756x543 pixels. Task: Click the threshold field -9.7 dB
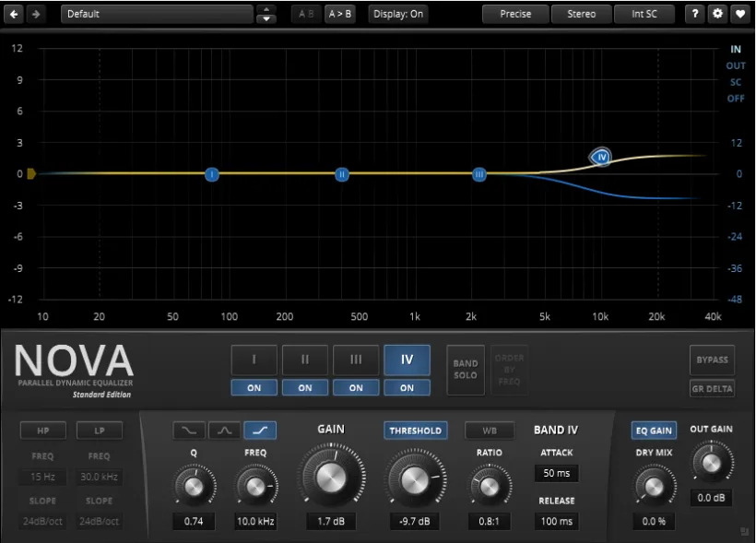click(415, 521)
